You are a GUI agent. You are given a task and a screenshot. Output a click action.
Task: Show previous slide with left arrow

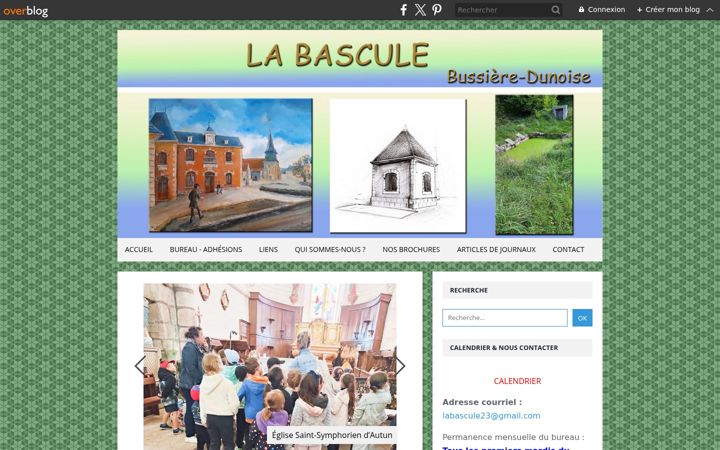[x=140, y=366]
